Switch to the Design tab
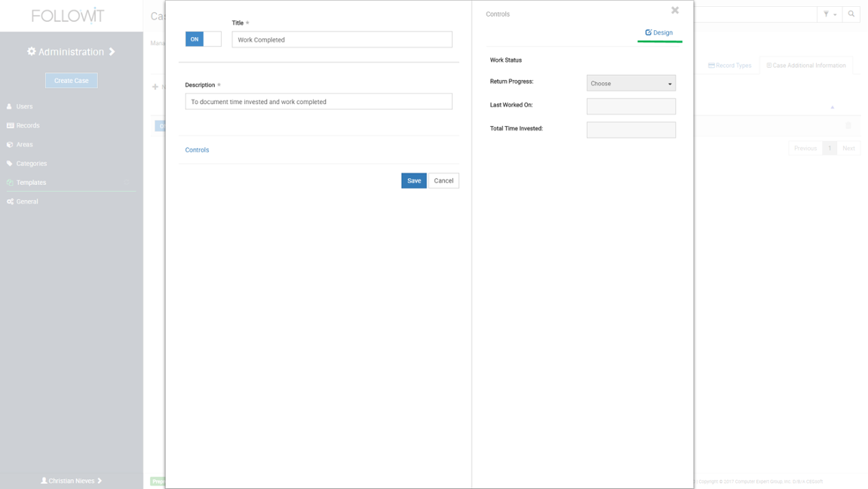Viewport: 868px width, 489px height. tap(659, 32)
